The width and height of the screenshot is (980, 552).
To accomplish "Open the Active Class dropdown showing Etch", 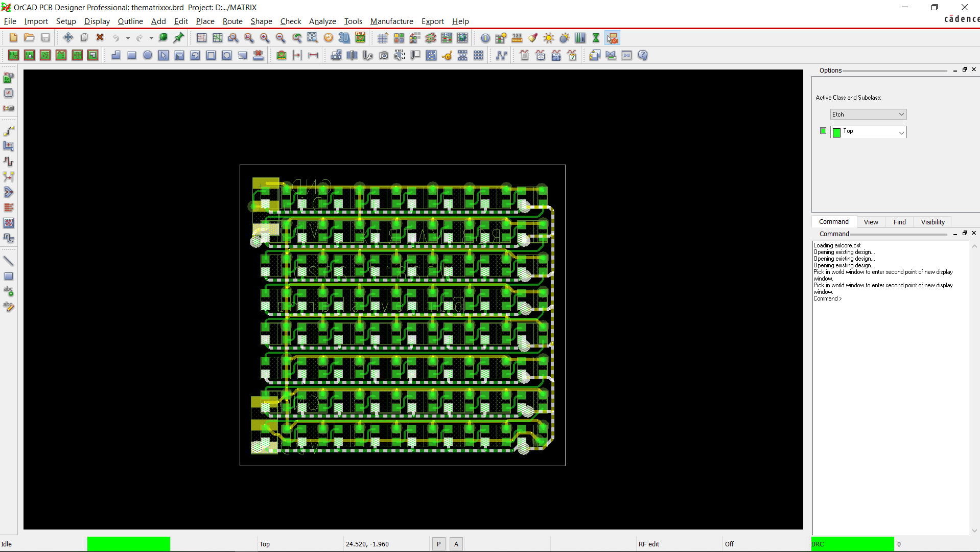I will coord(868,114).
